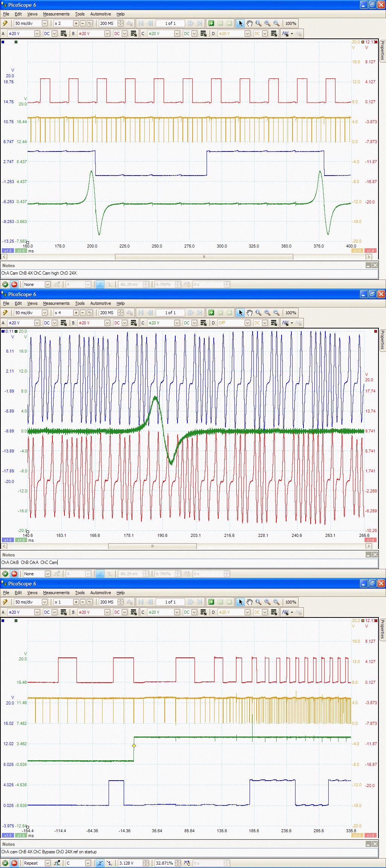The width and height of the screenshot is (386, 868).
Task: Click the green Go button in the bottom window
Action: coord(5,863)
